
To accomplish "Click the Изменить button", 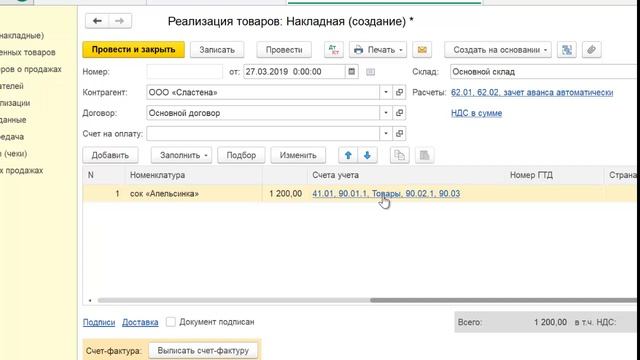I will pyautogui.click(x=298, y=155).
